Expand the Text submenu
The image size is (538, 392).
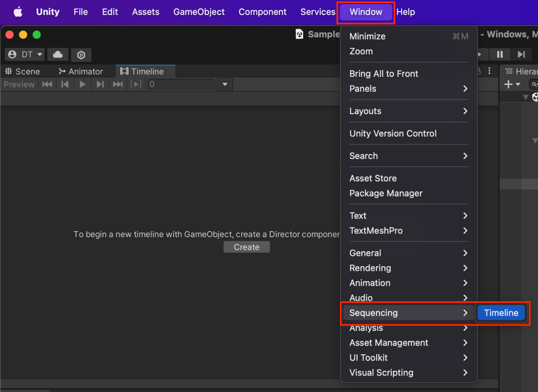[x=409, y=216]
